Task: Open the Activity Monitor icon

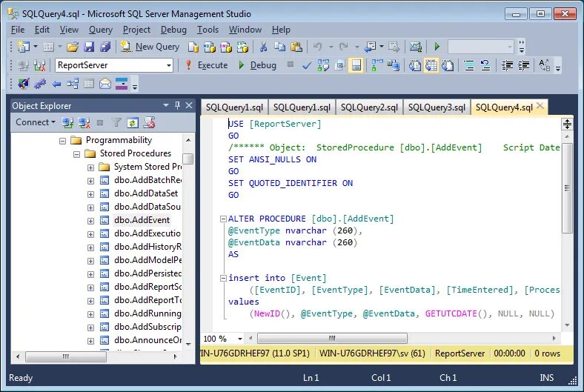Action: [415, 47]
